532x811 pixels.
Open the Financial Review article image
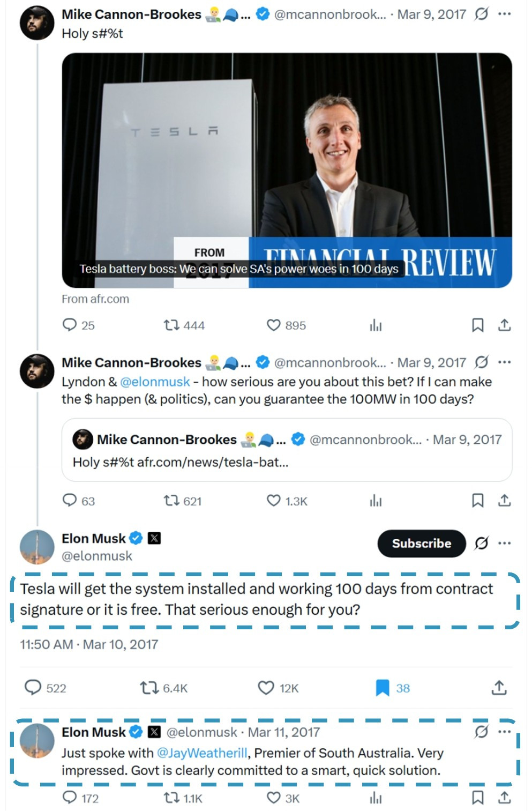(287, 170)
